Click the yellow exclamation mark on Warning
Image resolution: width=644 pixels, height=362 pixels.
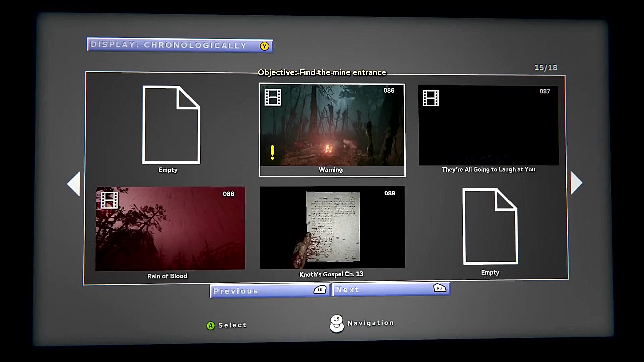coord(272,153)
